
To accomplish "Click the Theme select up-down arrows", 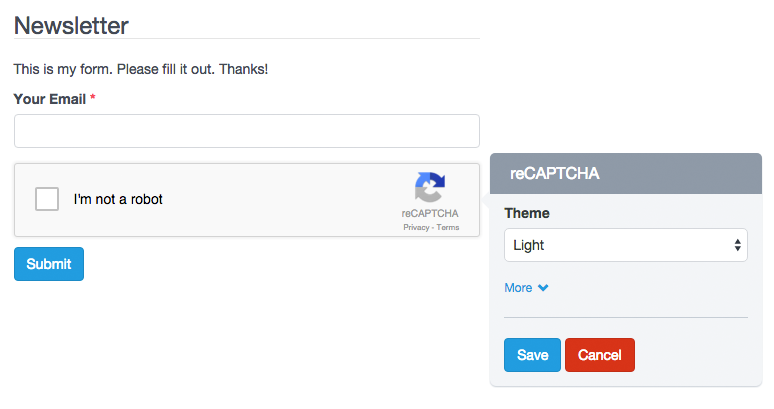I will click(x=737, y=245).
